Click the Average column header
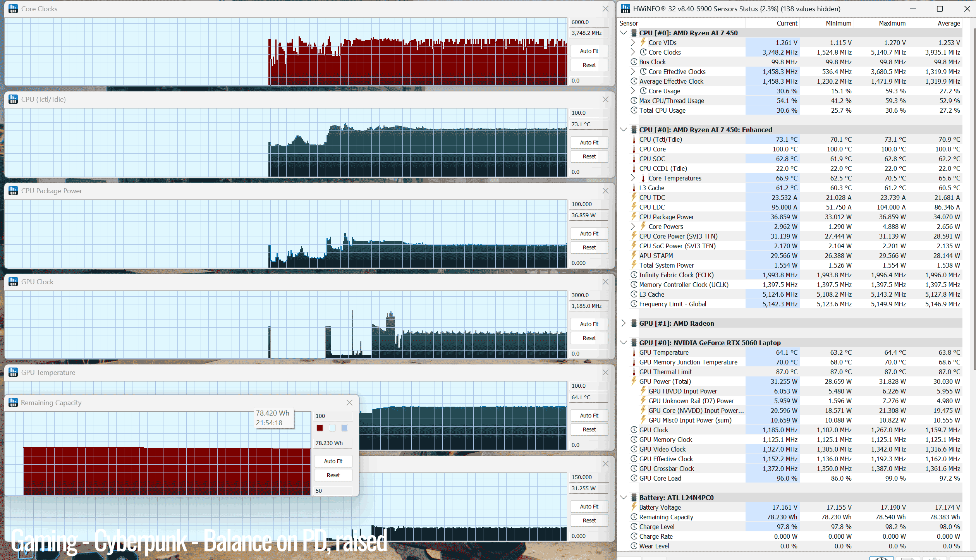Screen dimensions: 976x560 [949, 23]
